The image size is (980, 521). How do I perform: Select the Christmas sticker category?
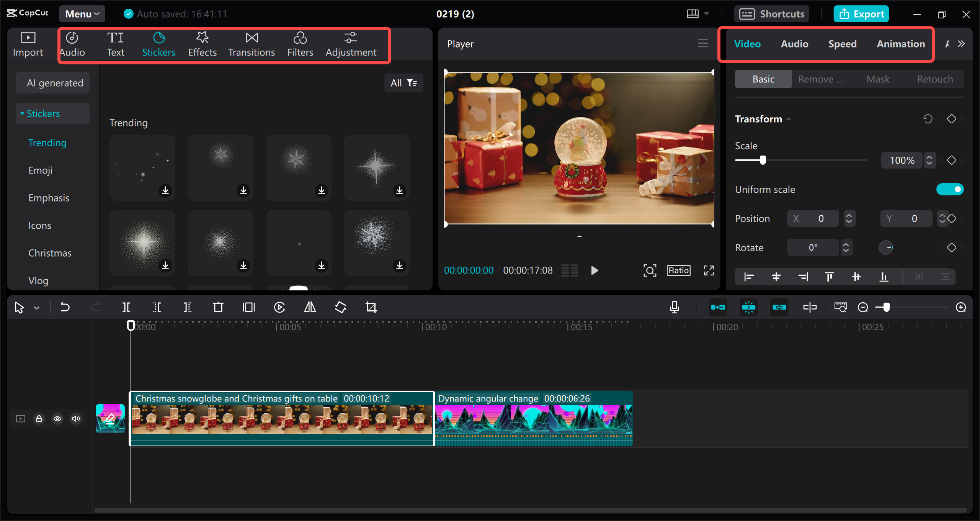coord(50,252)
